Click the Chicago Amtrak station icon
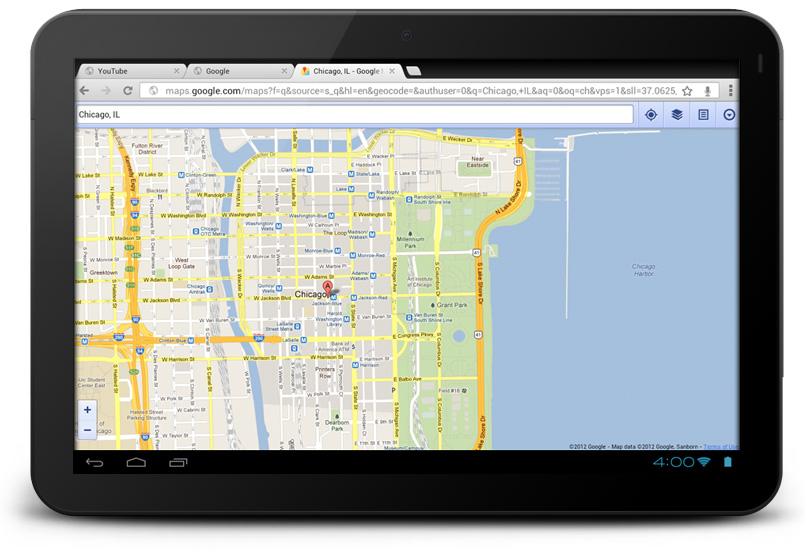The width and height of the screenshot is (805, 551). click(x=210, y=290)
